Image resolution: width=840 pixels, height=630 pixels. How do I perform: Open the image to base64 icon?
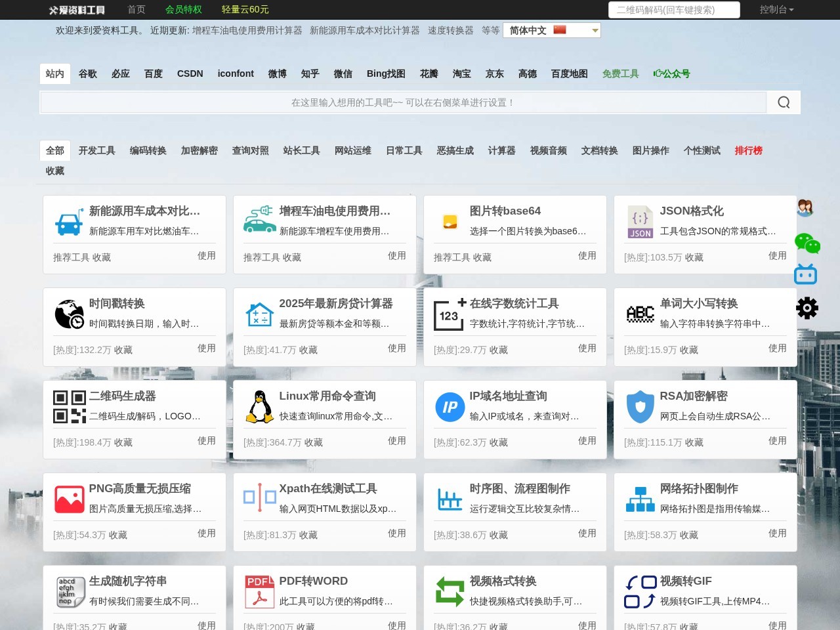(x=450, y=222)
